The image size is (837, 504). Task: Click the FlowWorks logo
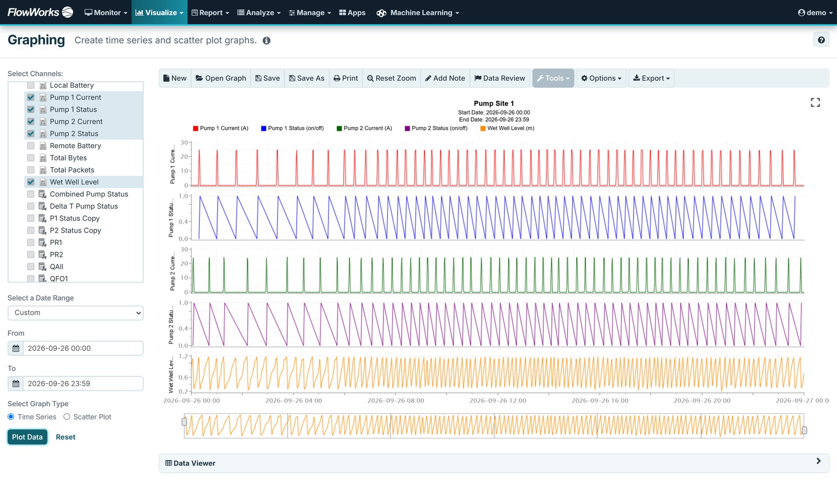(x=40, y=12)
